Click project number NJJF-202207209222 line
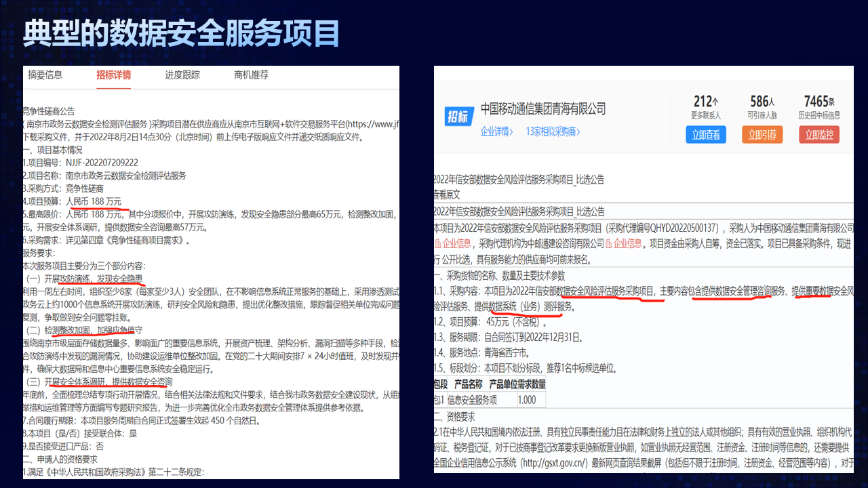This screenshot has height=488, width=868. (81, 163)
